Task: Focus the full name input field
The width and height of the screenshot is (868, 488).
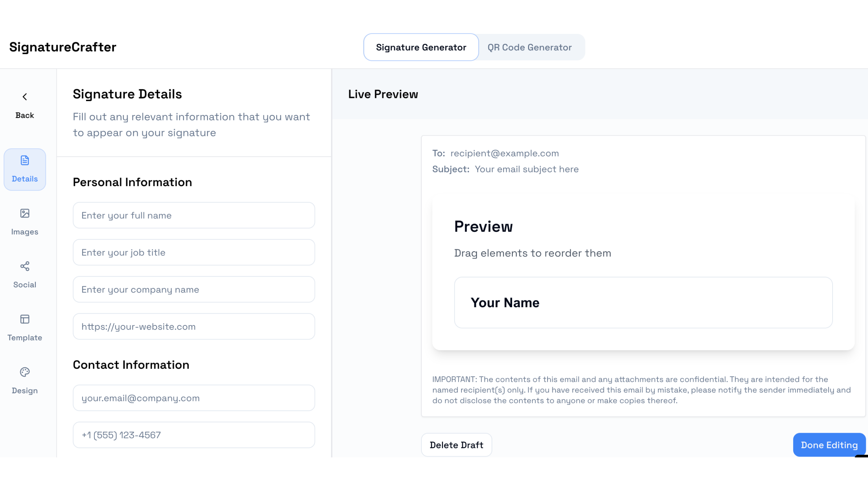Action: [194, 215]
